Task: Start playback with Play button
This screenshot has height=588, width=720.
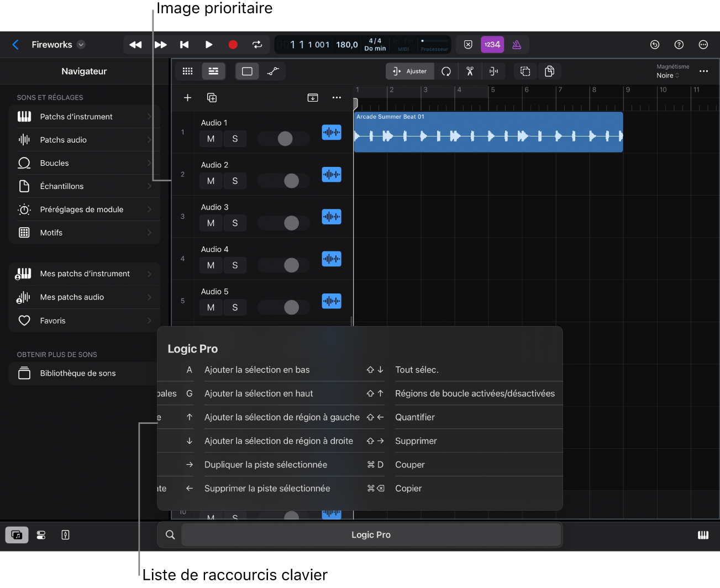Action: [209, 45]
